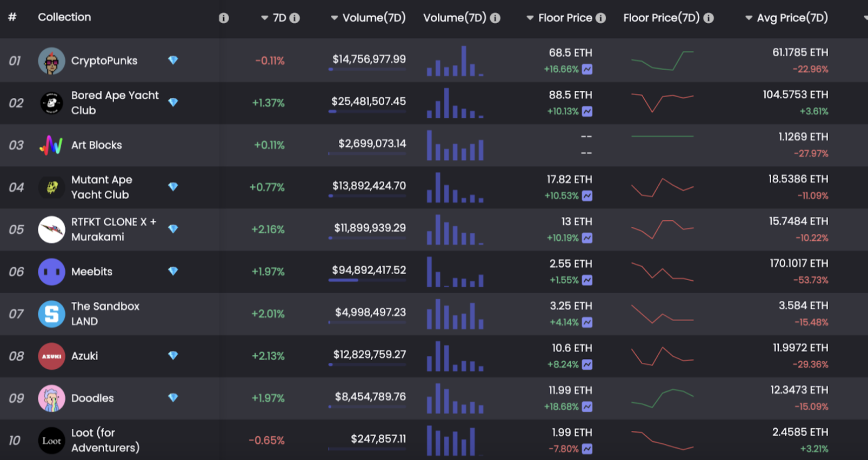
Task: Open the CryptoPunks collection link
Action: click(104, 61)
